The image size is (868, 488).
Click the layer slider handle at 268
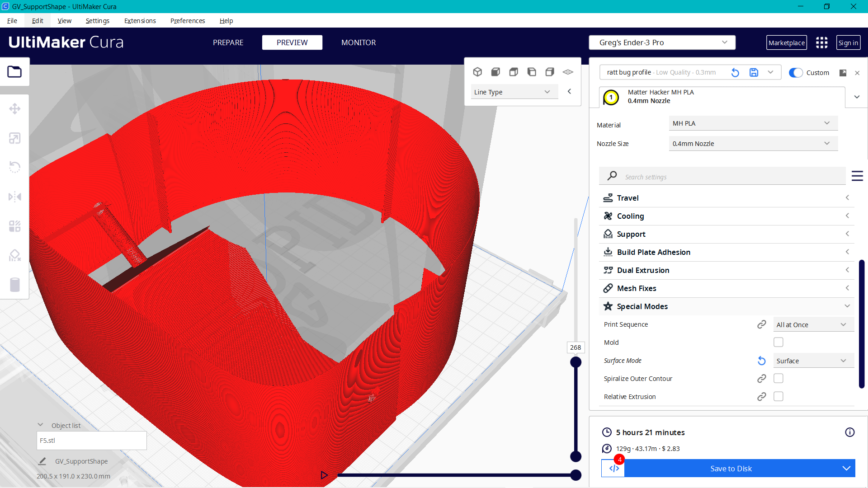tap(576, 362)
